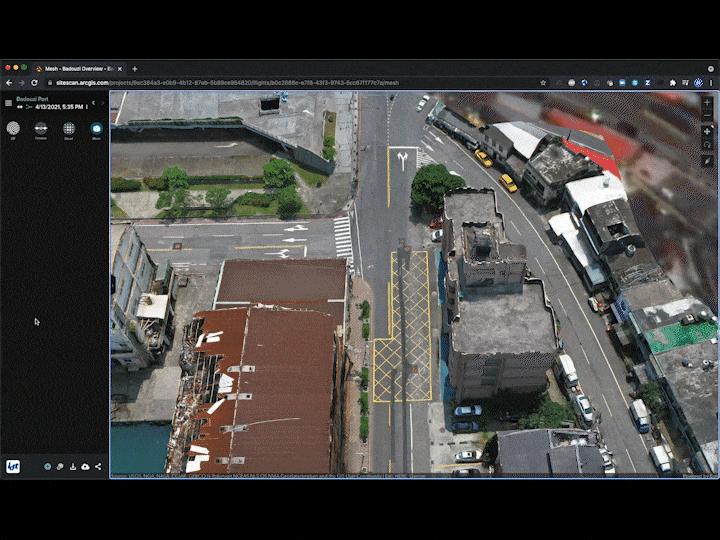Click the zoom out minus button

click(708, 113)
